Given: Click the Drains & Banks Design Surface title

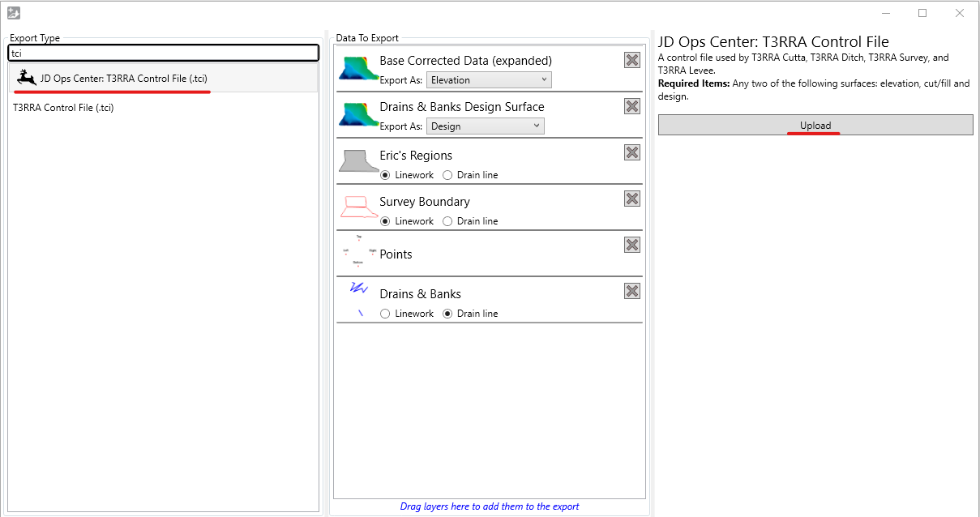Looking at the screenshot, I should tap(462, 107).
